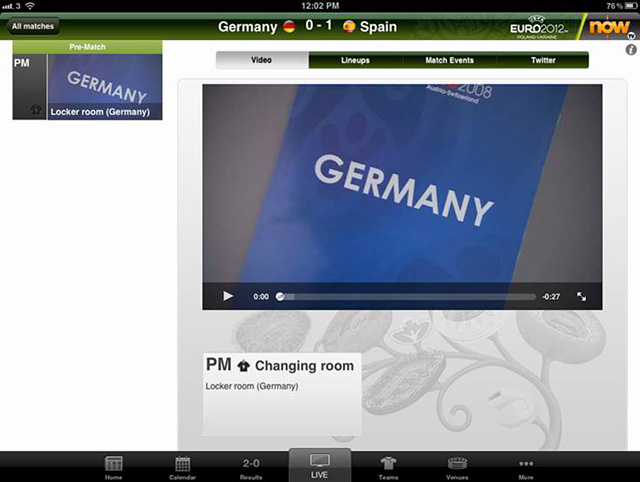Open the Twitter tab

(x=543, y=60)
